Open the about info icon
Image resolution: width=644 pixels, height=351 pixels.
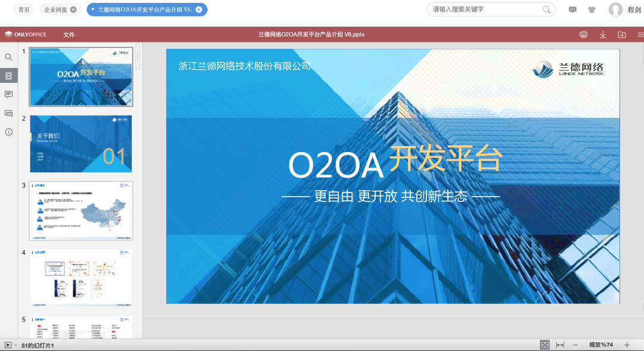click(8, 132)
